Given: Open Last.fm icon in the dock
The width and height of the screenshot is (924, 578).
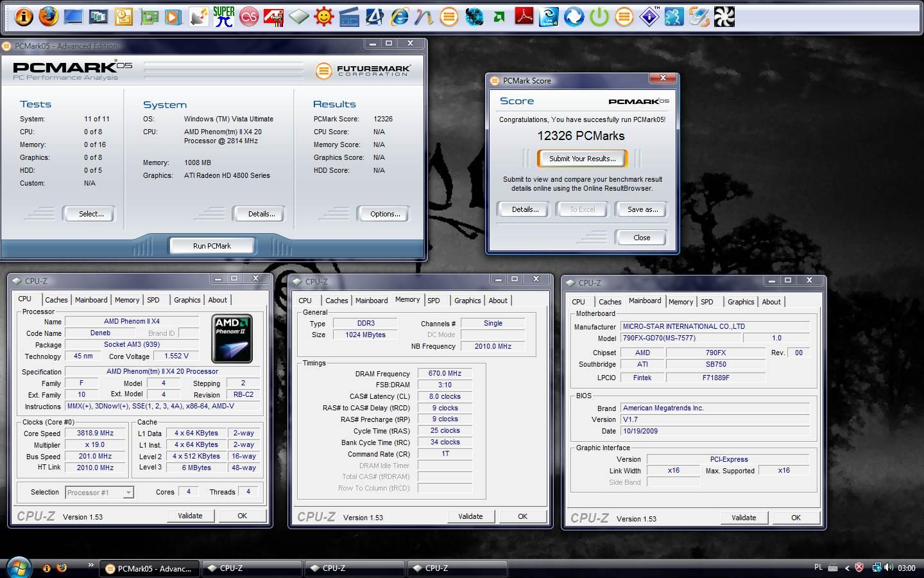Looking at the screenshot, I should 249,17.
